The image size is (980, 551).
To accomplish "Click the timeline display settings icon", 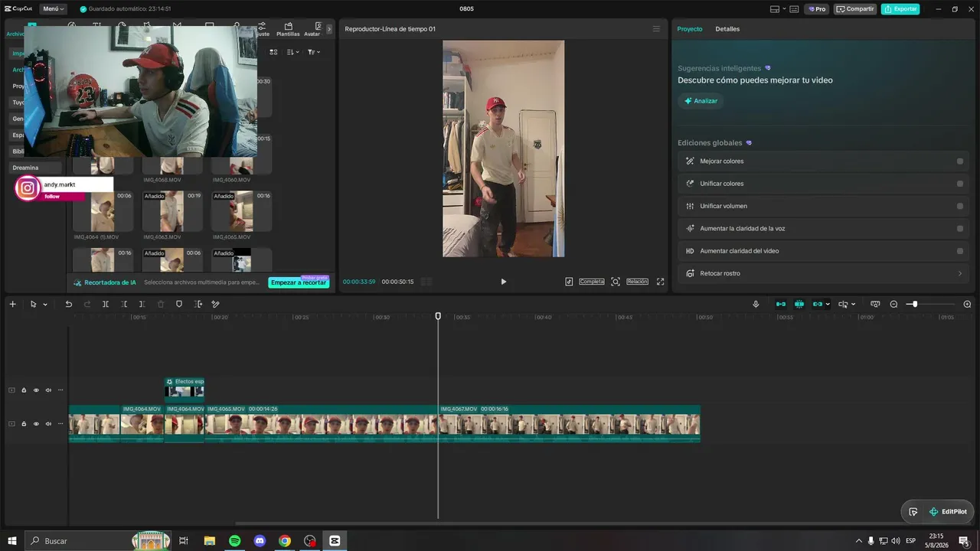I will (875, 304).
